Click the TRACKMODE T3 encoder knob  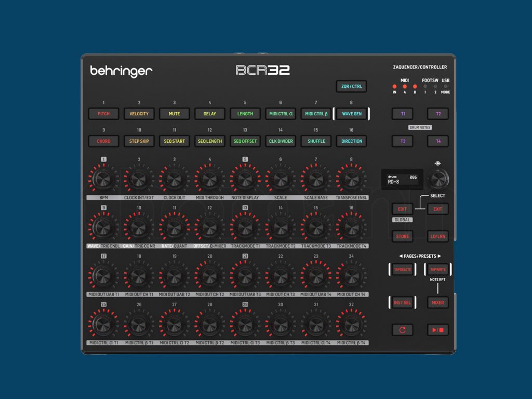tap(315, 228)
